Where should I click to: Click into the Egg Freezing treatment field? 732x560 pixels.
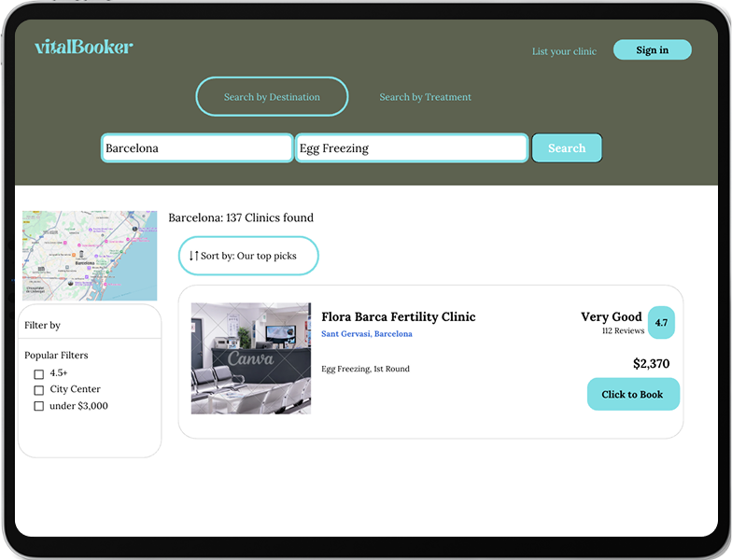pos(412,148)
